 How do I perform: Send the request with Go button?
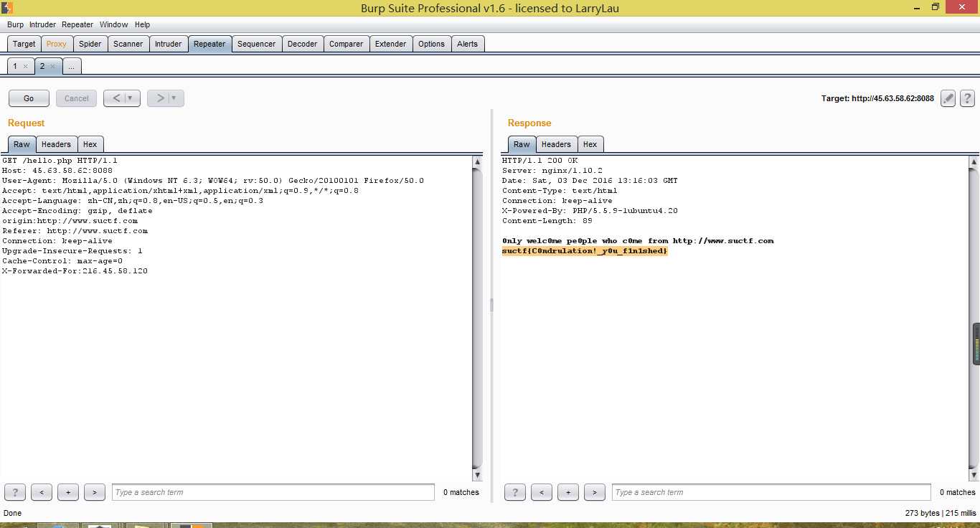pyautogui.click(x=29, y=98)
